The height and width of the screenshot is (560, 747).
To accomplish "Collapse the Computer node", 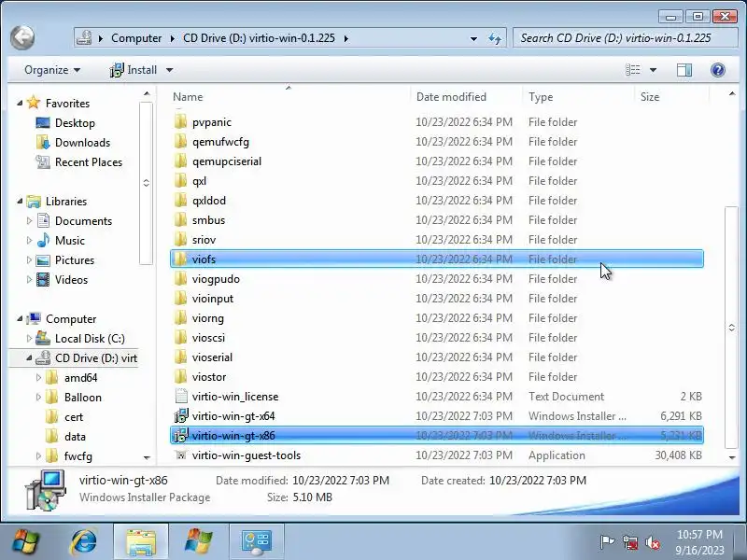I will pyautogui.click(x=20, y=318).
